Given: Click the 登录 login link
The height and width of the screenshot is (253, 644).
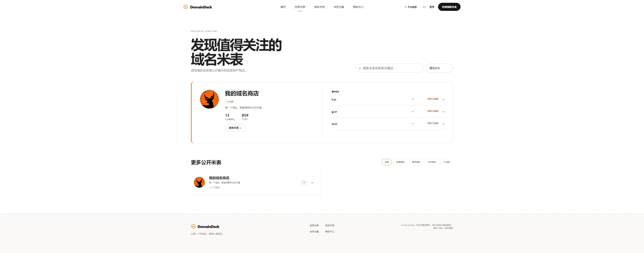Looking at the screenshot, I should click(x=432, y=7).
